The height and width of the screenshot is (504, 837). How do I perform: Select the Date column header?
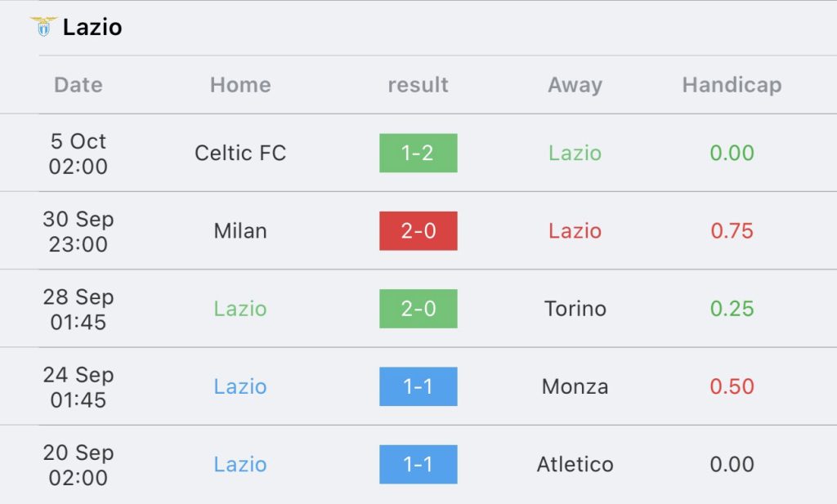78,85
